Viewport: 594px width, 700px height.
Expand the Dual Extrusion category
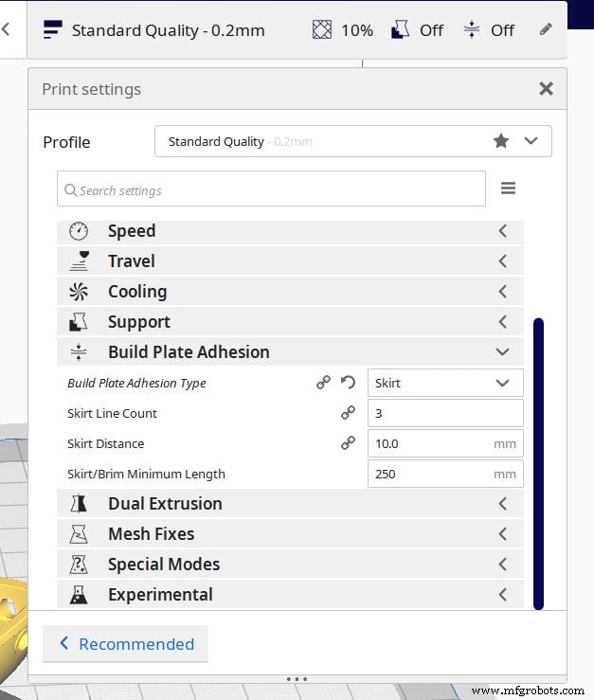[290, 504]
